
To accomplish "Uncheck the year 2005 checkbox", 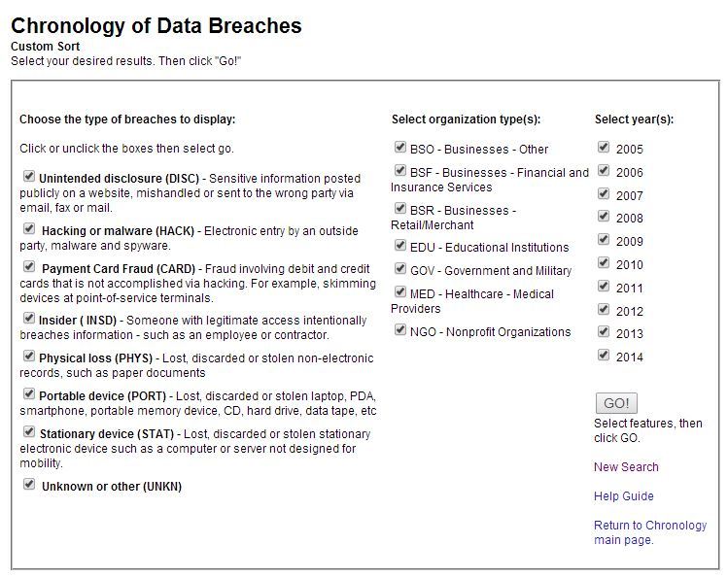I will pos(604,148).
